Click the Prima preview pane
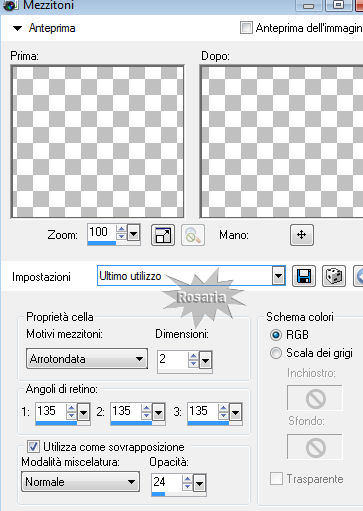The image size is (363, 511). [97, 142]
